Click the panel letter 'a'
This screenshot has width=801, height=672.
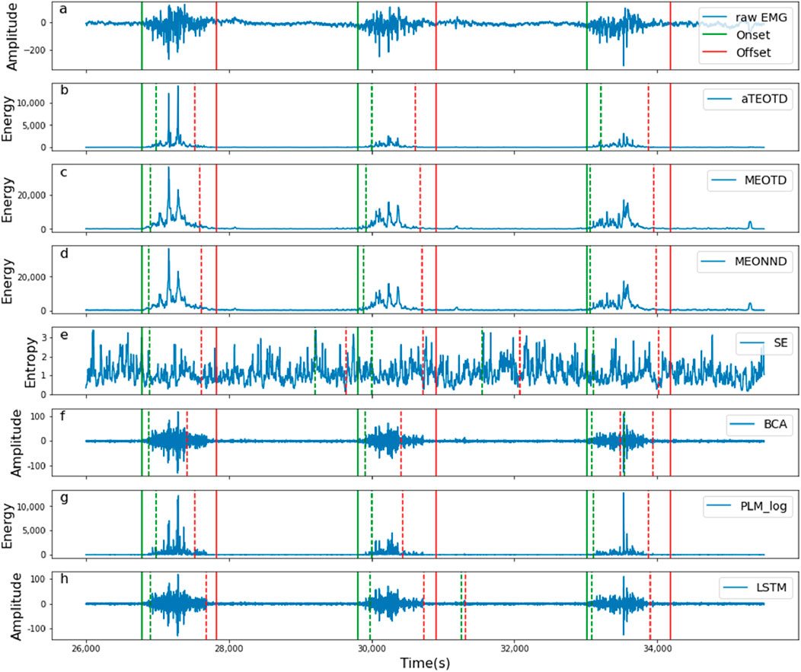tap(63, 9)
